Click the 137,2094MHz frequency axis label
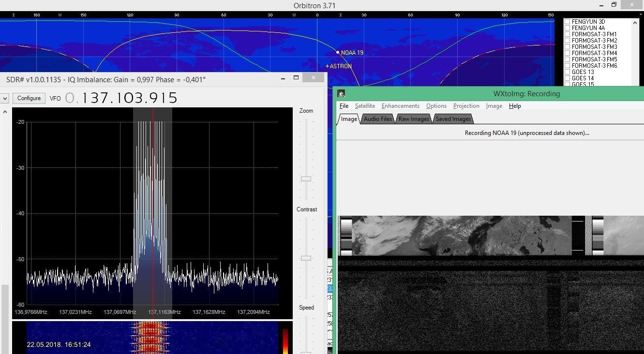Screen dimensions: 644x354 click(x=253, y=312)
